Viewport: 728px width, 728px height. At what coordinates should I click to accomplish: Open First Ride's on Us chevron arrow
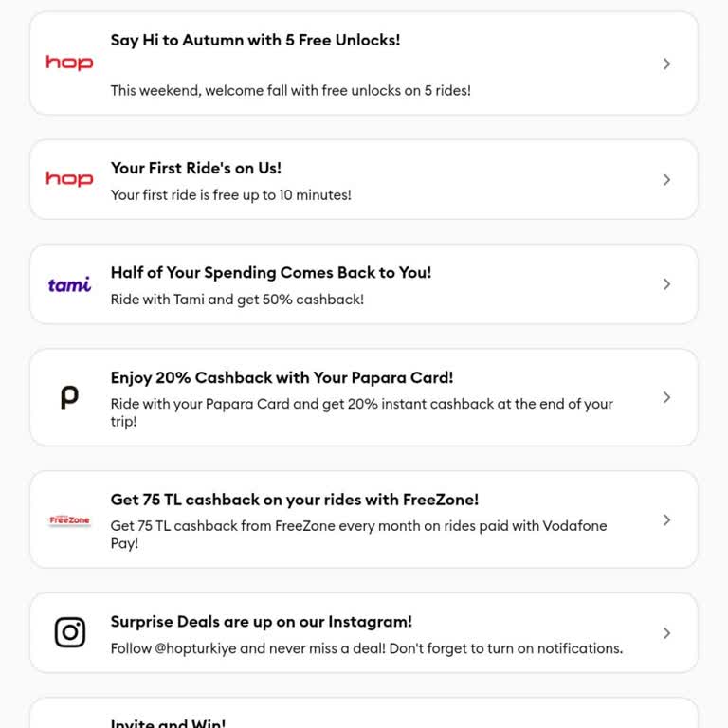pos(666,179)
